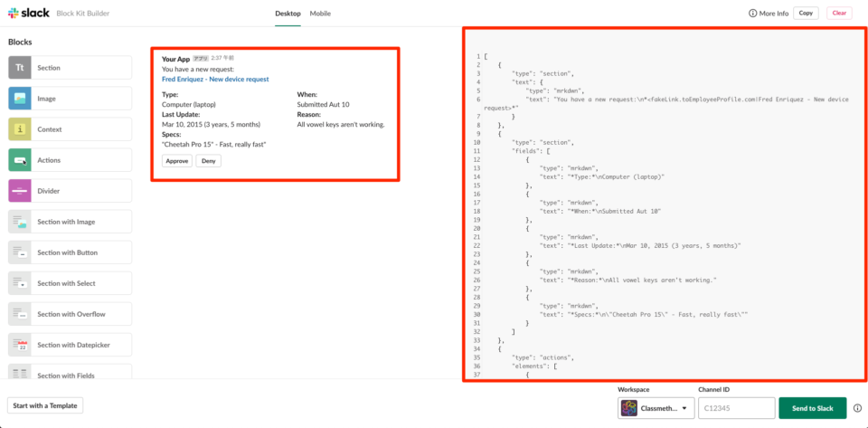868x428 pixels.
Task: Click JSON line "*Type:*\nComputer (laptop)"
Action: pyautogui.click(x=602, y=176)
